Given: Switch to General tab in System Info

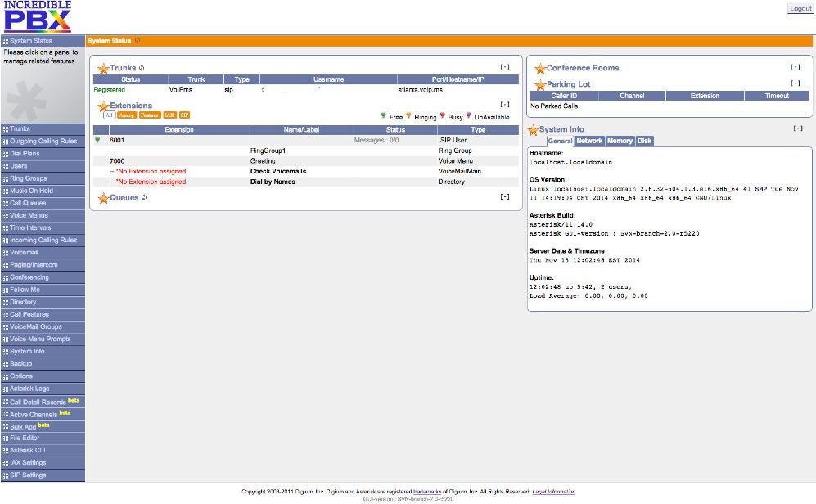Looking at the screenshot, I should [560, 141].
